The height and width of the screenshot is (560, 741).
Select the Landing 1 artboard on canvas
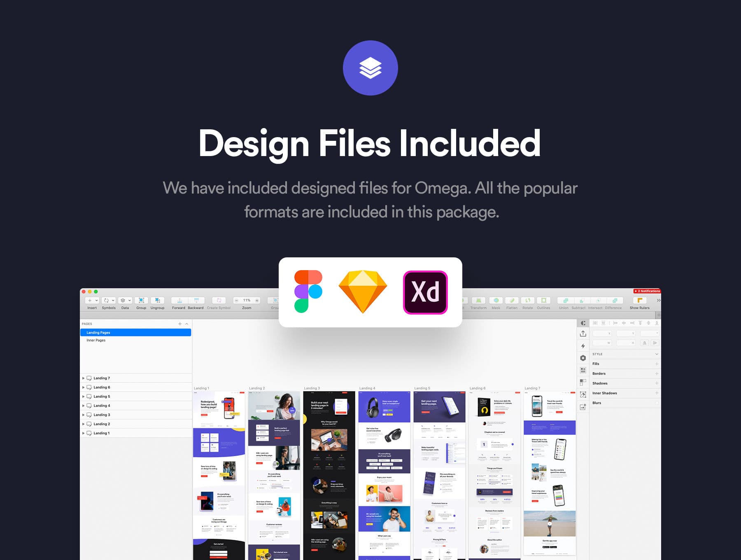click(219, 476)
